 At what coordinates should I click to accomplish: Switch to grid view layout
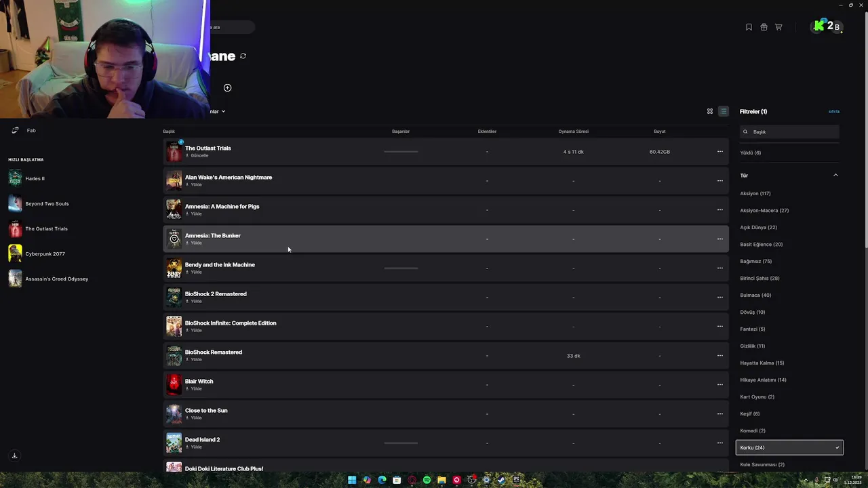(x=710, y=111)
